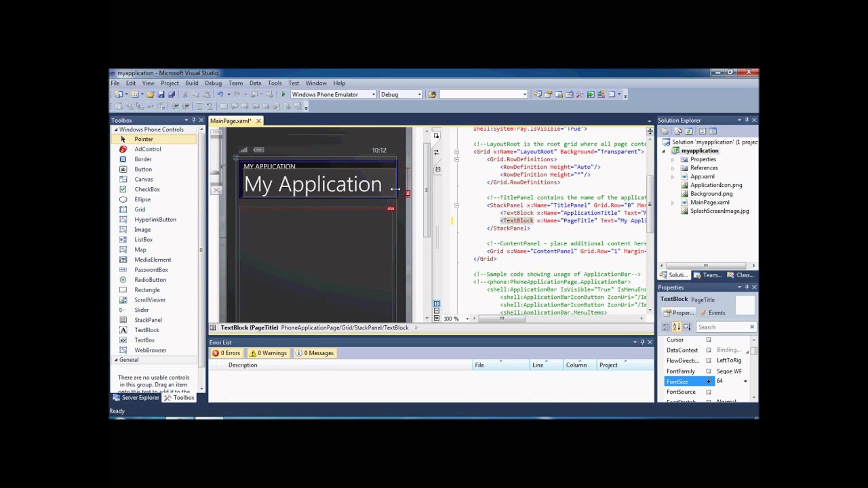Image resolution: width=868 pixels, height=488 pixels.
Task: Click the Properties search input field
Action: pyautogui.click(x=722, y=327)
